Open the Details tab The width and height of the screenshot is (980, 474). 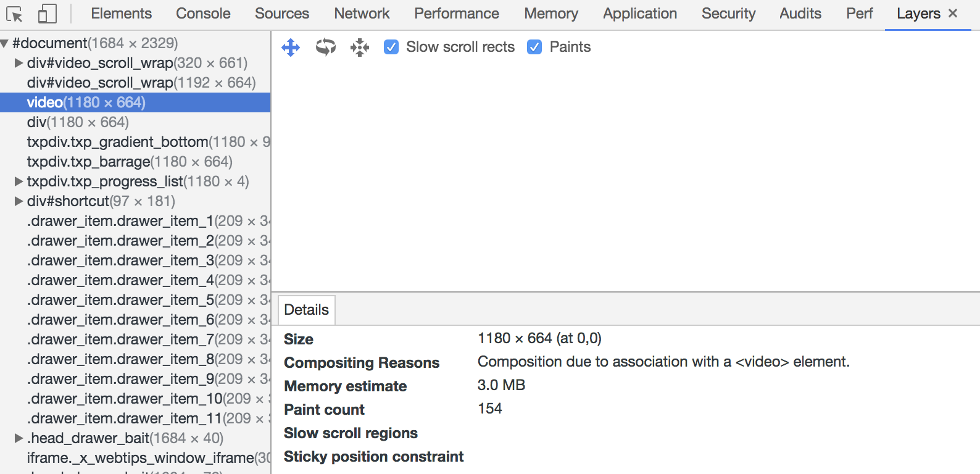307,310
